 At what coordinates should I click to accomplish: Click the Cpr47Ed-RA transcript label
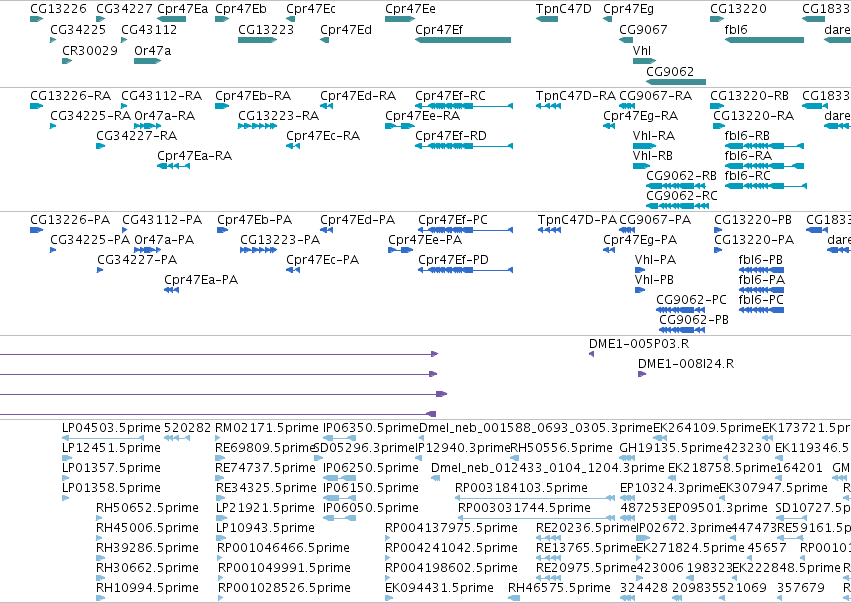(x=358, y=96)
